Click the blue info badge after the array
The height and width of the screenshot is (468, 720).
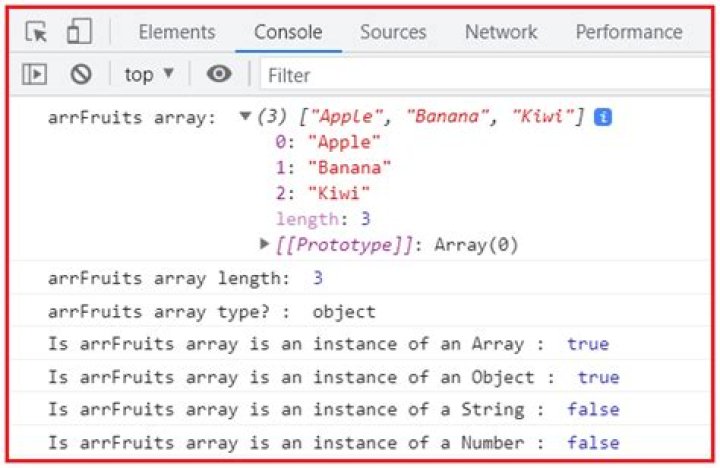tap(603, 118)
